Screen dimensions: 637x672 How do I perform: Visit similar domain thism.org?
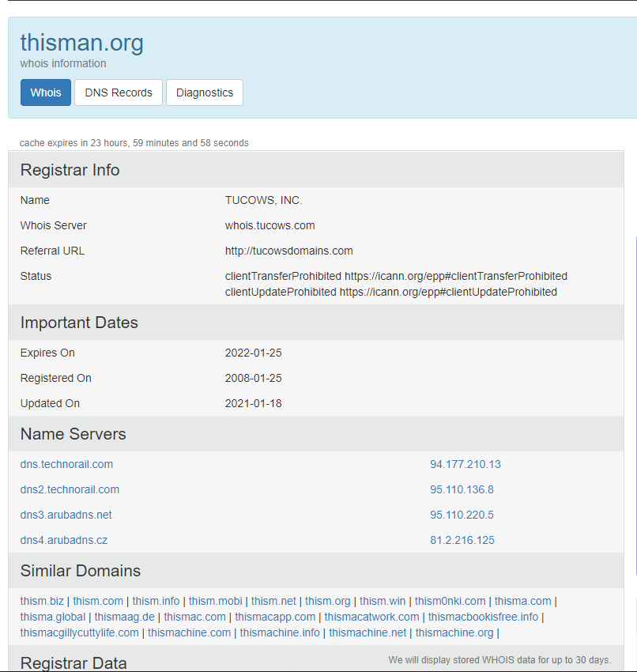[327, 601]
